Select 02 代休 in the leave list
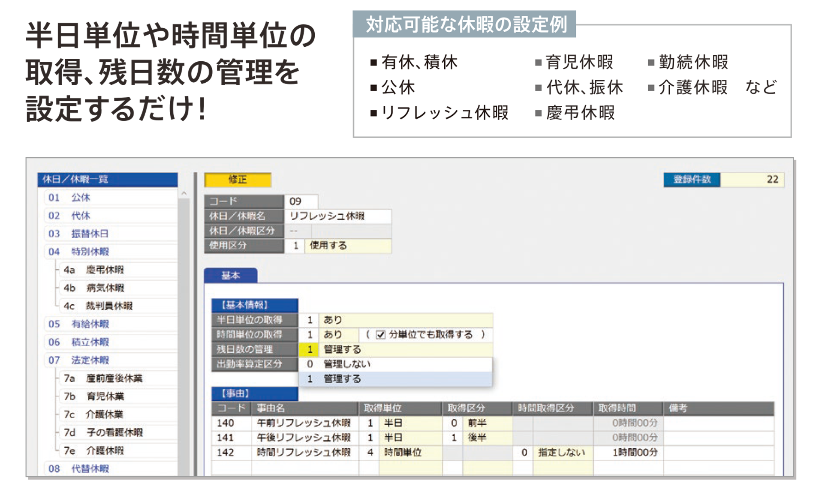822x504 pixels. coord(110,216)
